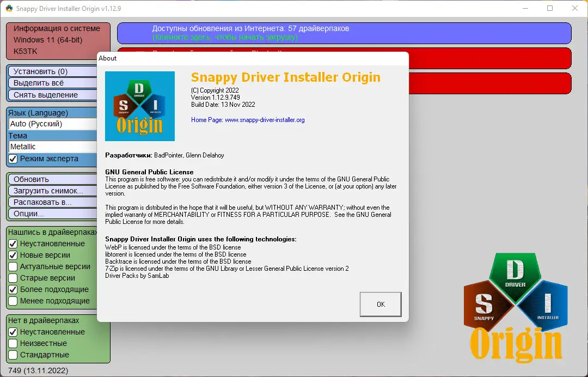Screen dimensions: 588x377
Task: Click the SDI Origin logo in the About dialog
Action: pos(140,106)
